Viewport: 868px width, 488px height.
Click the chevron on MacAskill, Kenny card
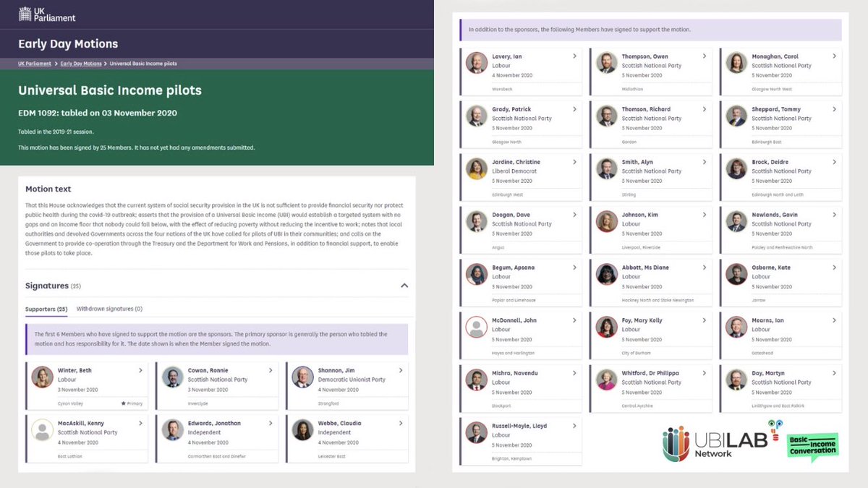pyautogui.click(x=140, y=423)
